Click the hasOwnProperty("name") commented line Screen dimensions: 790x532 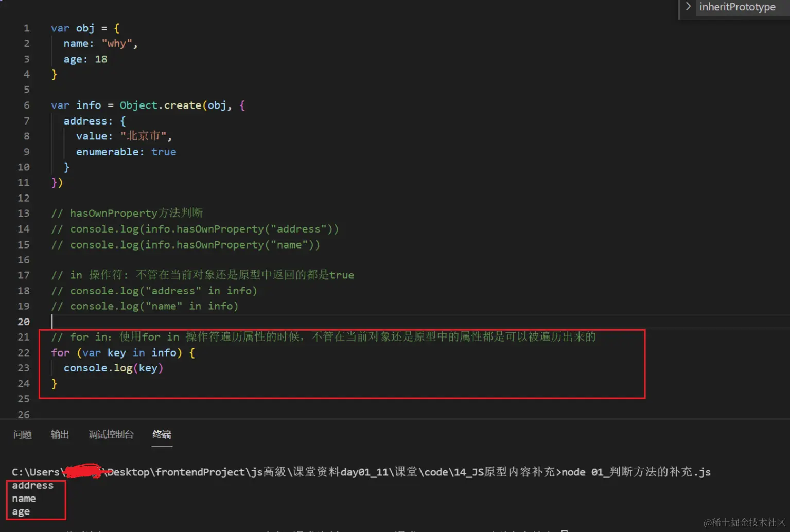(185, 244)
